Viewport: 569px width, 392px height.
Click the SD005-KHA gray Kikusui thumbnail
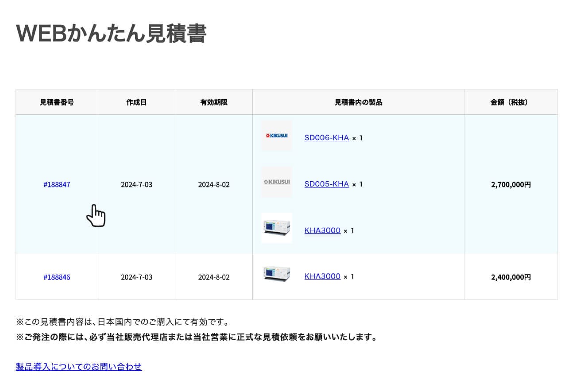277,182
